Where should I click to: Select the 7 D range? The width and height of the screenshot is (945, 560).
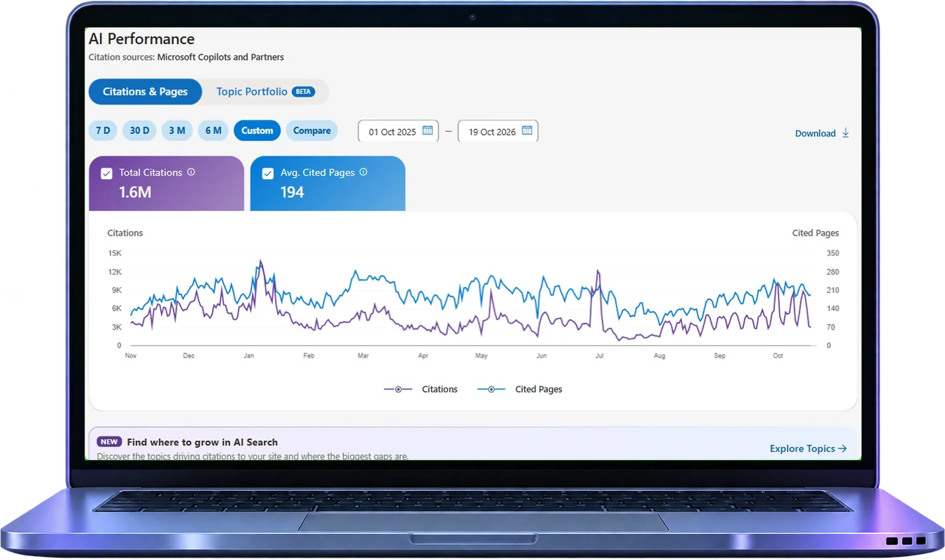point(103,131)
